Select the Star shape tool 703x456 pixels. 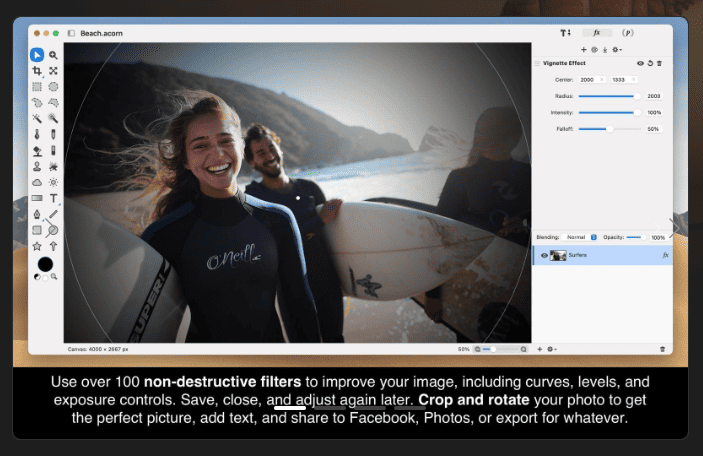37,246
